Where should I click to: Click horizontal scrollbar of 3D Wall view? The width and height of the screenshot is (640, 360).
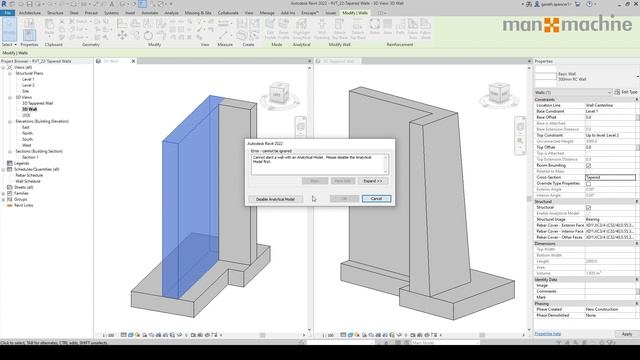click(262, 335)
